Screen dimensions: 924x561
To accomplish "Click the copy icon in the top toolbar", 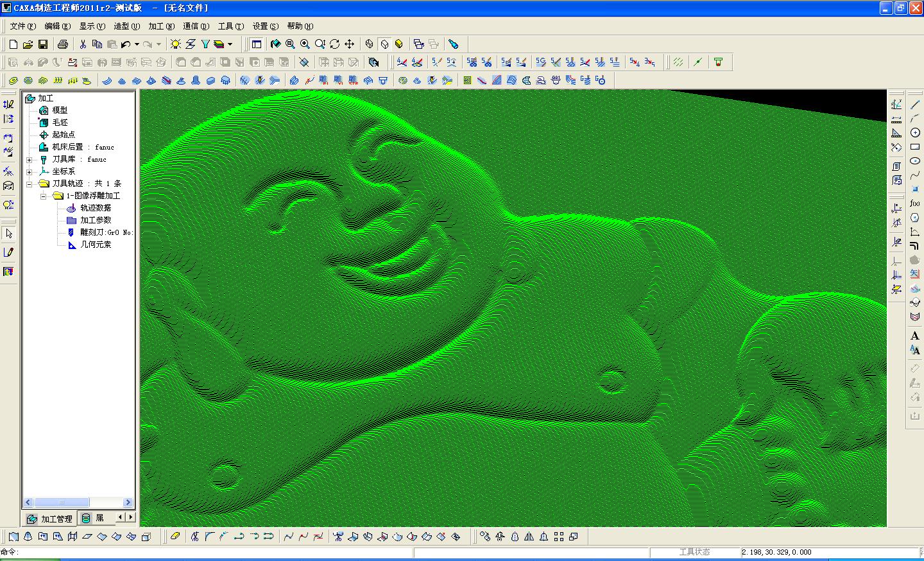I will pos(97,44).
